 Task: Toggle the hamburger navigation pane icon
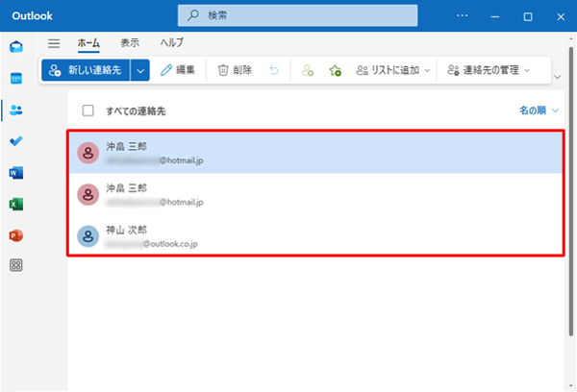(x=54, y=43)
